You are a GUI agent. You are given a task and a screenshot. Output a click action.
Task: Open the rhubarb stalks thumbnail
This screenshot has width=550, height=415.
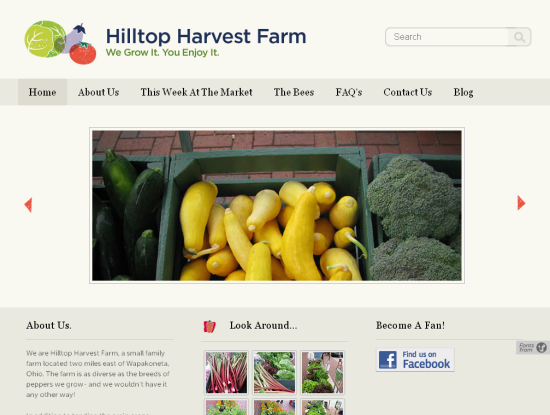pos(226,373)
